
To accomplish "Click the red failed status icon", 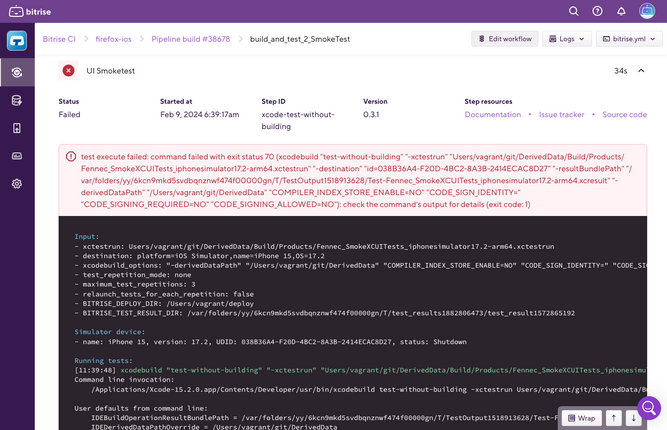I will 68,71.
